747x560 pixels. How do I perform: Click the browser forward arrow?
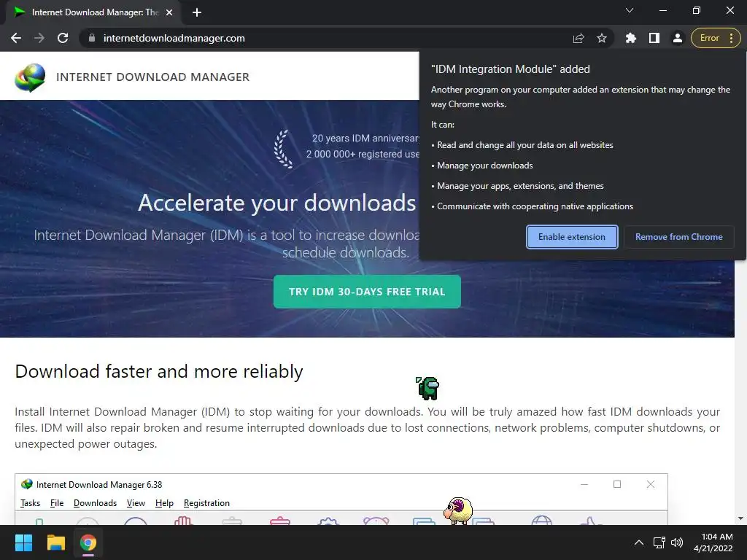[39, 38]
